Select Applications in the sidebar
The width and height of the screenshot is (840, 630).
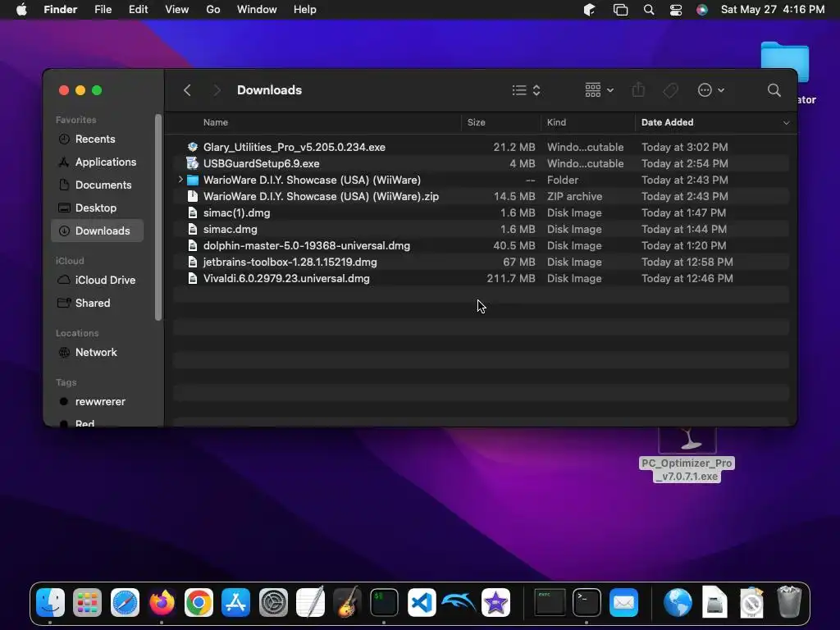click(97, 162)
